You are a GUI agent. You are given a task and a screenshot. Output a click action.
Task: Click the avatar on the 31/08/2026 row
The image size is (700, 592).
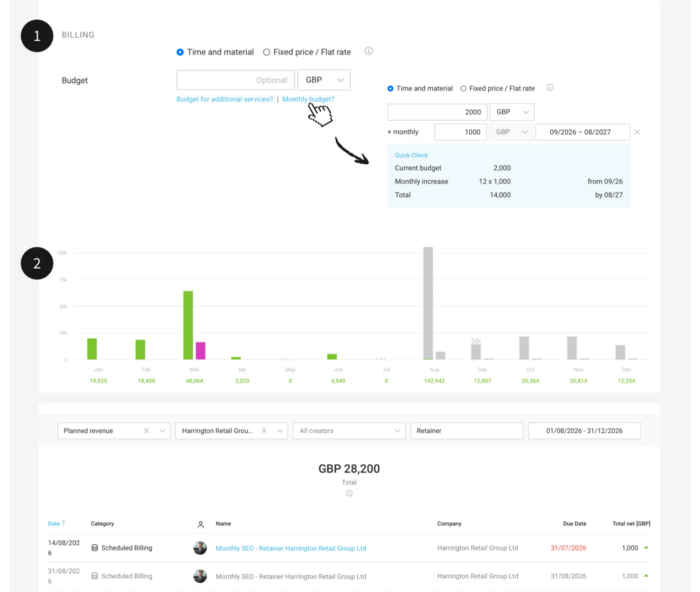coord(200,576)
